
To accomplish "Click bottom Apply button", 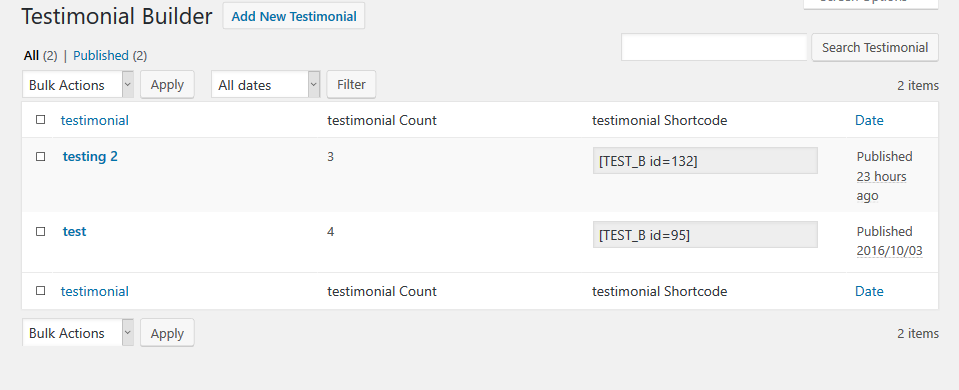I will click(167, 333).
